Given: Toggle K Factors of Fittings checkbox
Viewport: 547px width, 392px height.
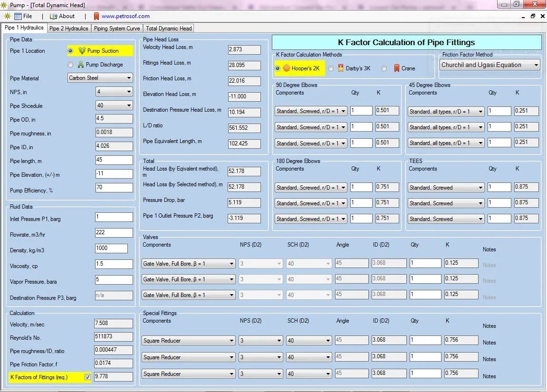Looking at the screenshot, I should click(87, 377).
